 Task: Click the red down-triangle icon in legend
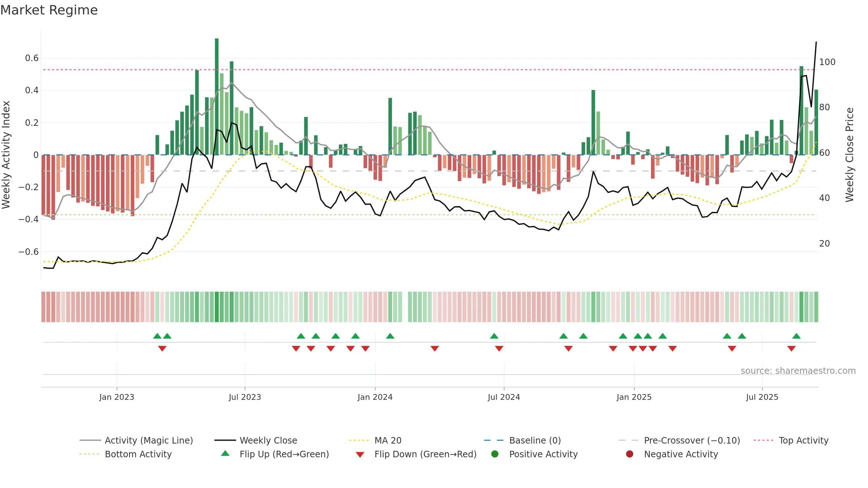pyautogui.click(x=360, y=455)
